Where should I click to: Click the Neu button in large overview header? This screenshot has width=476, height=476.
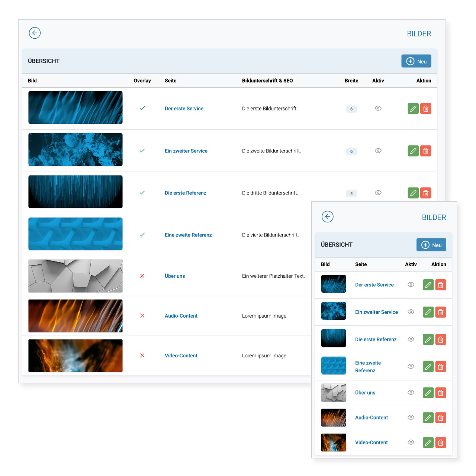point(416,61)
